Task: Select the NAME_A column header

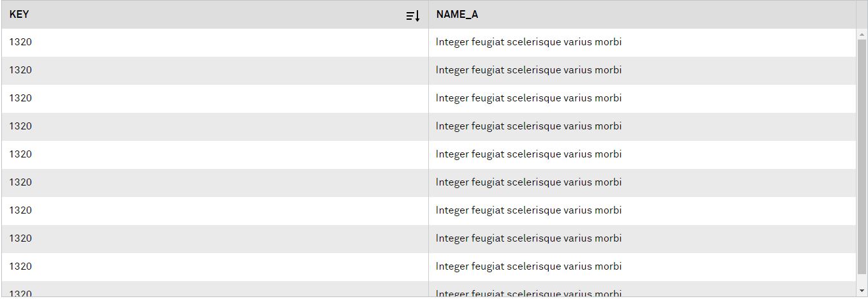Action: coord(457,15)
